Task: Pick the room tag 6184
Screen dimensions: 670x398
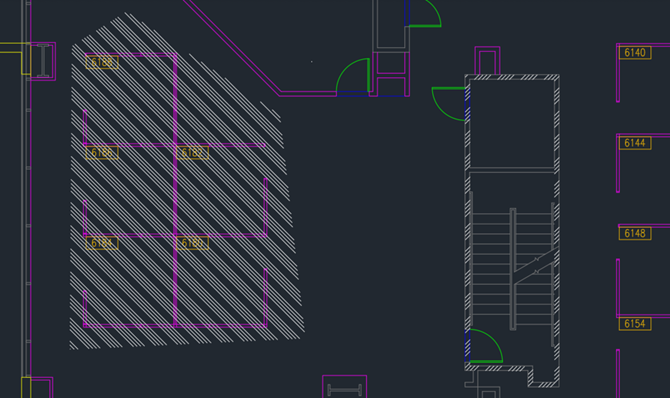Action: click(102, 243)
